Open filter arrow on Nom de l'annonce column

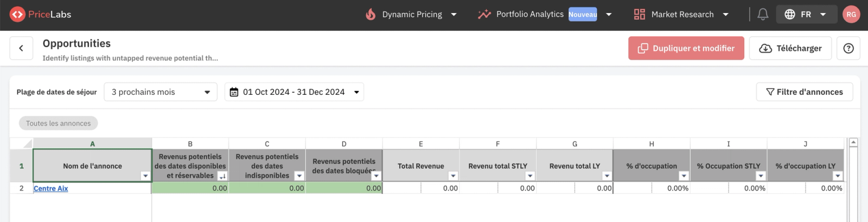[x=145, y=176]
